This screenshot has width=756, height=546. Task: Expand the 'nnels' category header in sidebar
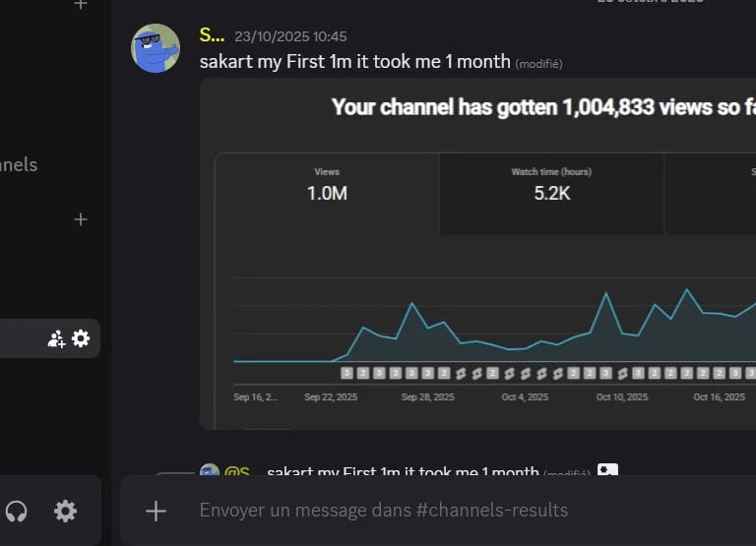click(x=18, y=165)
